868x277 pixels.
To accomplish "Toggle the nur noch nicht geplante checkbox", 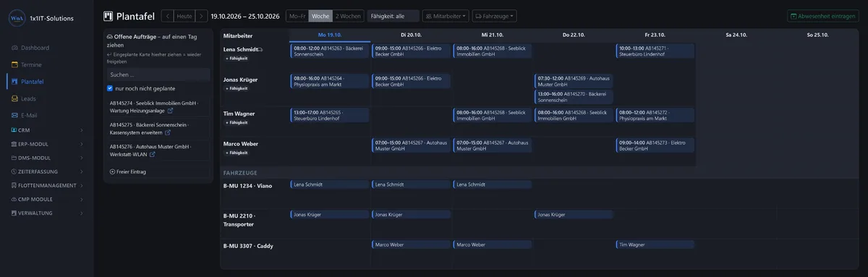I will click(x=110, y=88).
